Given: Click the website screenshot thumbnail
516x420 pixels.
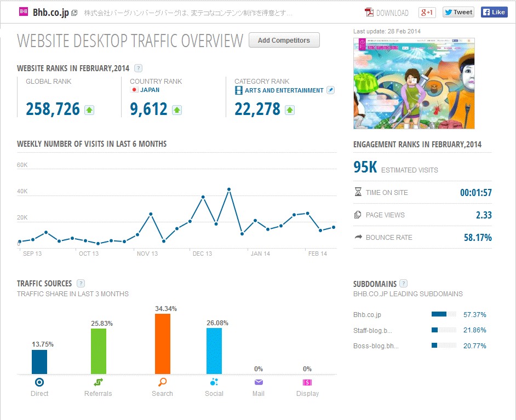Looking at the screenshot, I should pos(414,83).
